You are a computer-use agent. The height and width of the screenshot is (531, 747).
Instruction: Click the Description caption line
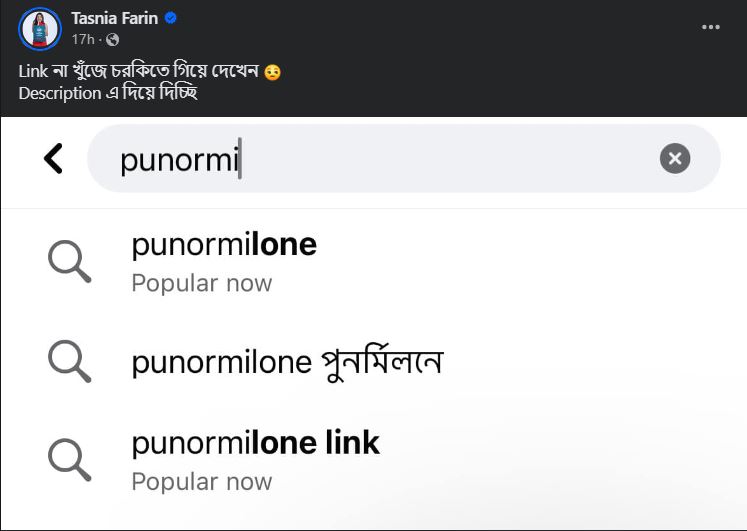click(108, 93)
